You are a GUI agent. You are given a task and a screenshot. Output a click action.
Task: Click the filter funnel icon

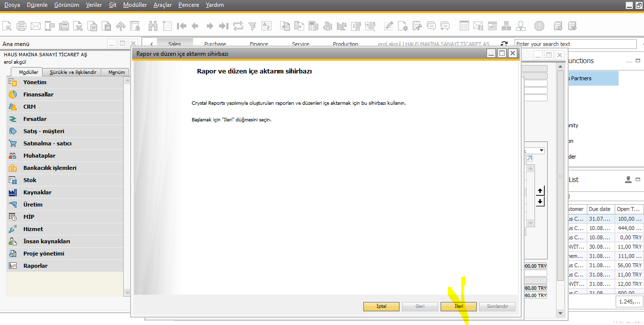(x=252, y=26)
